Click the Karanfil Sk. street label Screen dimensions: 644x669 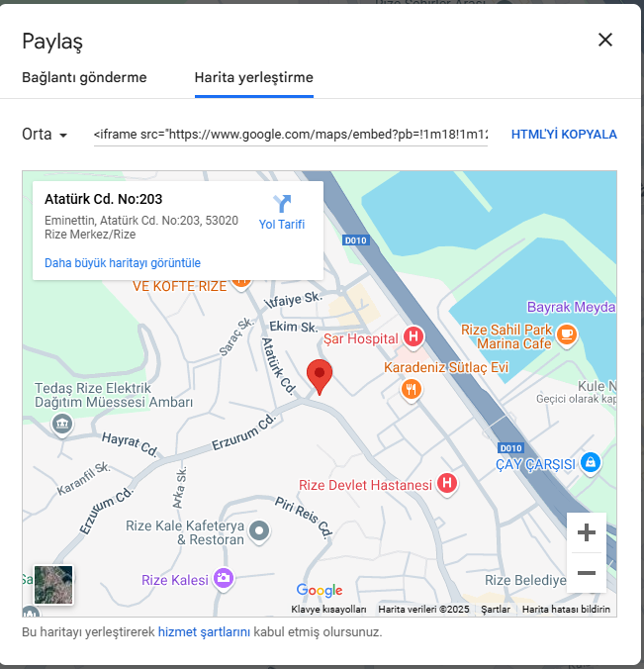point(84,478)
